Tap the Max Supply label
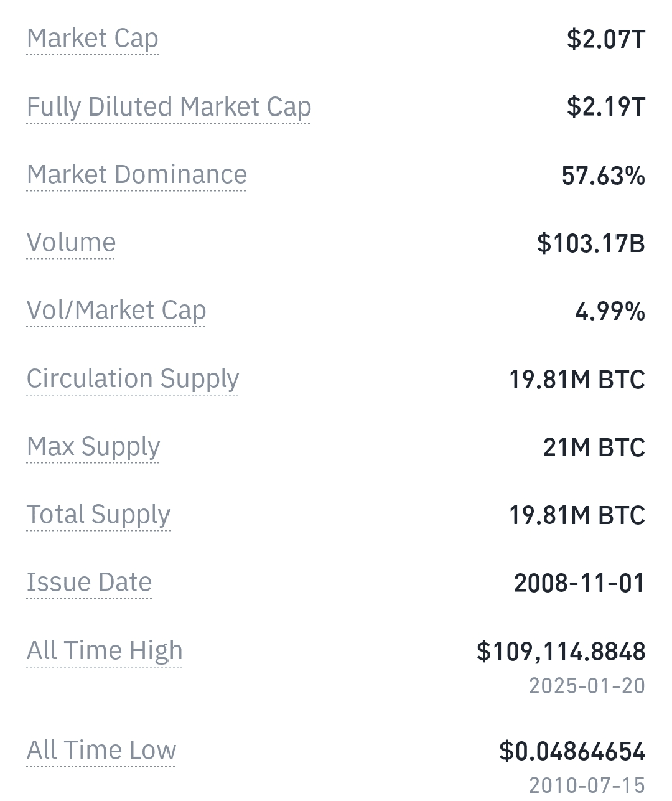 point(93,446)
